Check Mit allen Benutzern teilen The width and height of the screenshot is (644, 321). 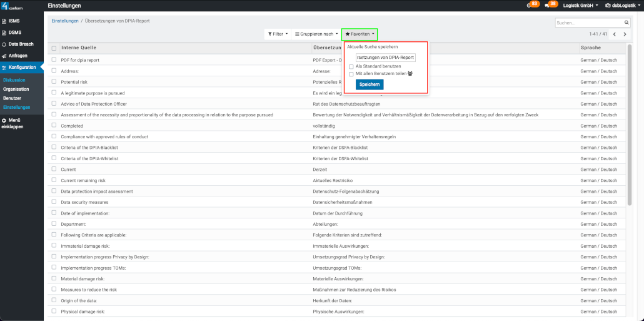351,74
